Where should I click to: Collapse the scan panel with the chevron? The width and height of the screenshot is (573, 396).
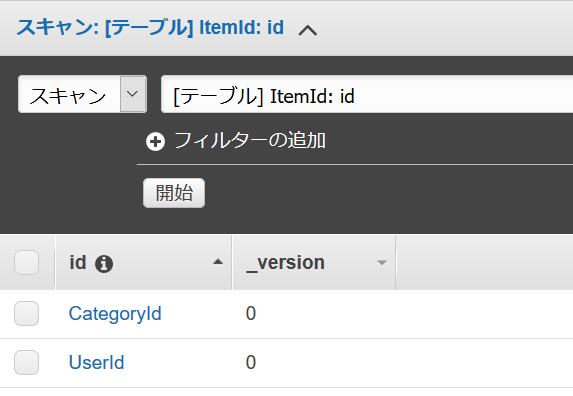(x=307, y=30)
